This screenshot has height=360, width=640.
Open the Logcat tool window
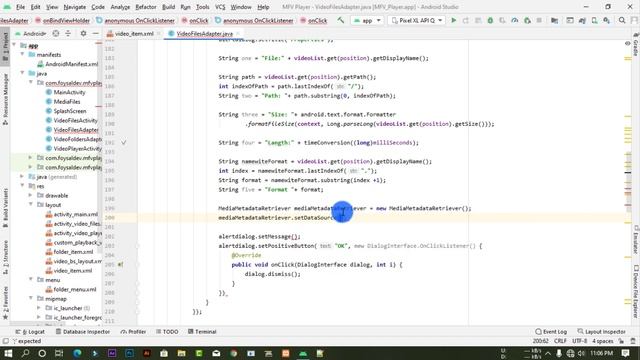(30, 332)
